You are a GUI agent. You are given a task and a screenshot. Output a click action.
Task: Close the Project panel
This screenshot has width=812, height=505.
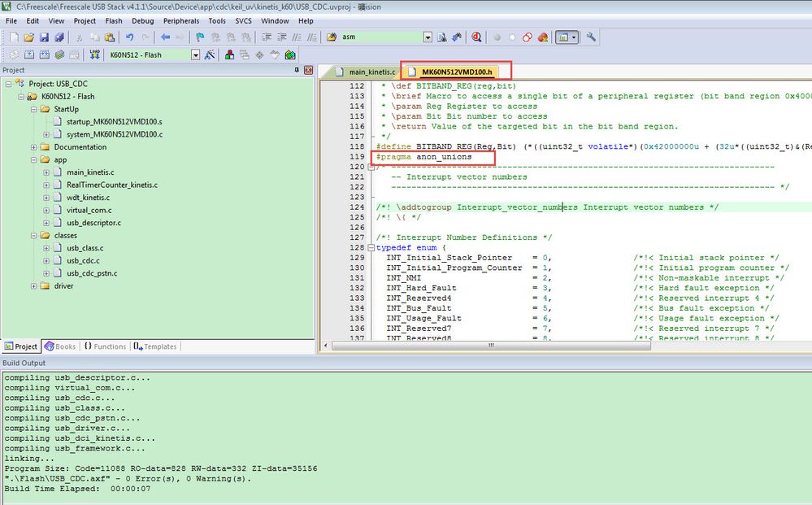coord(309,70)
